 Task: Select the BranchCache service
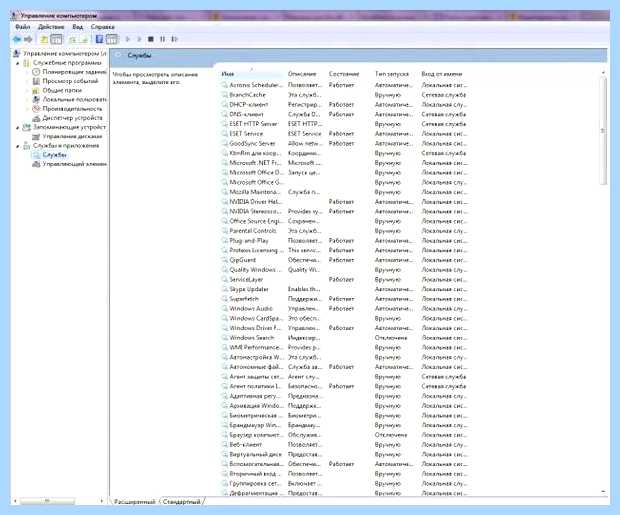coord(344,95)
